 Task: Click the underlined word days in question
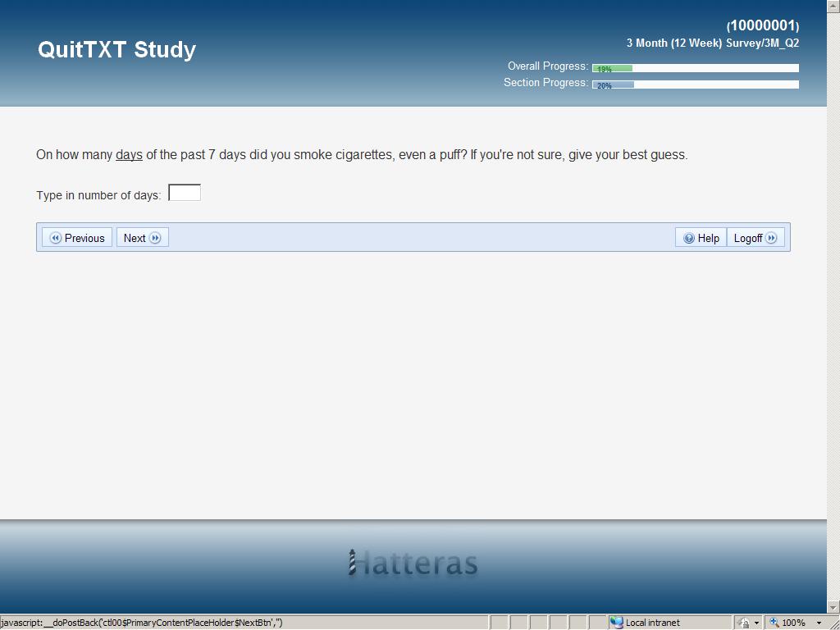(129, 154)
